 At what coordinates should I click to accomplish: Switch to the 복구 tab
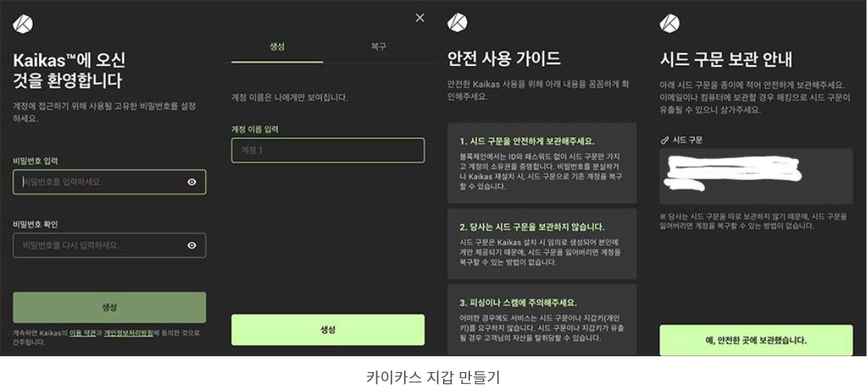click(x=379, y=47)
